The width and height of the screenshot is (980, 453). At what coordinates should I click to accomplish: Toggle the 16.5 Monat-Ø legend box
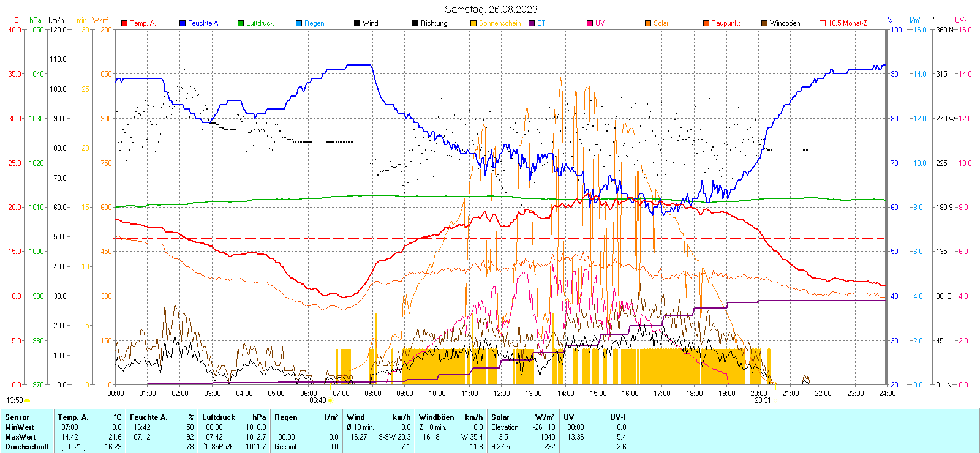click(823, 23)
